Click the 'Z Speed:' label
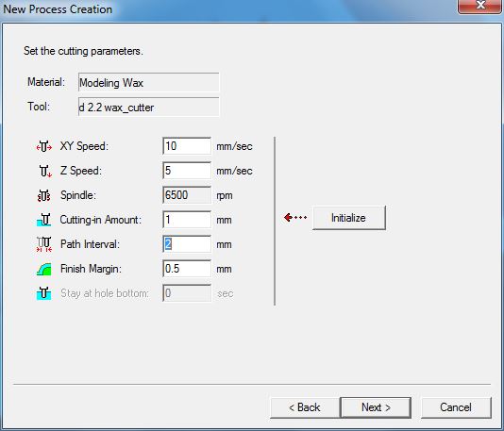This screenshot has width=504, height=431. [80, 171]
